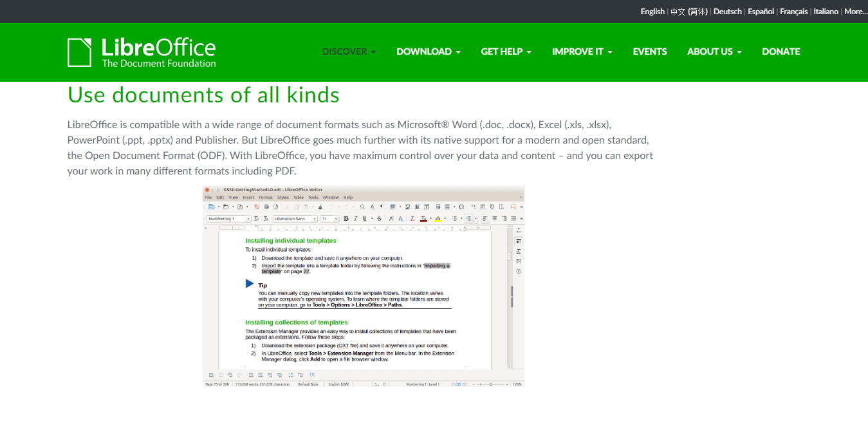
Task: Click the 'Use documents of all kinds' heading
Action: coord(203,95)
